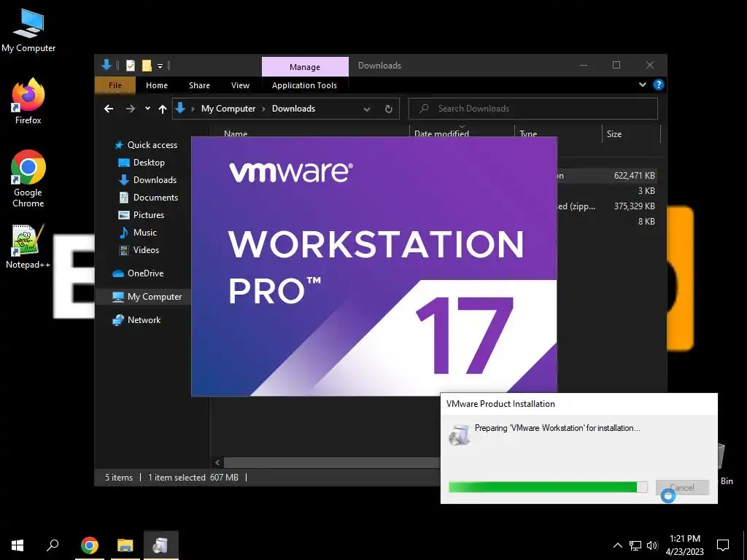Open recent locations dropdown arrow
This screenshot has height=560, width=747.
pyautogui.click(x=147, y=109)
